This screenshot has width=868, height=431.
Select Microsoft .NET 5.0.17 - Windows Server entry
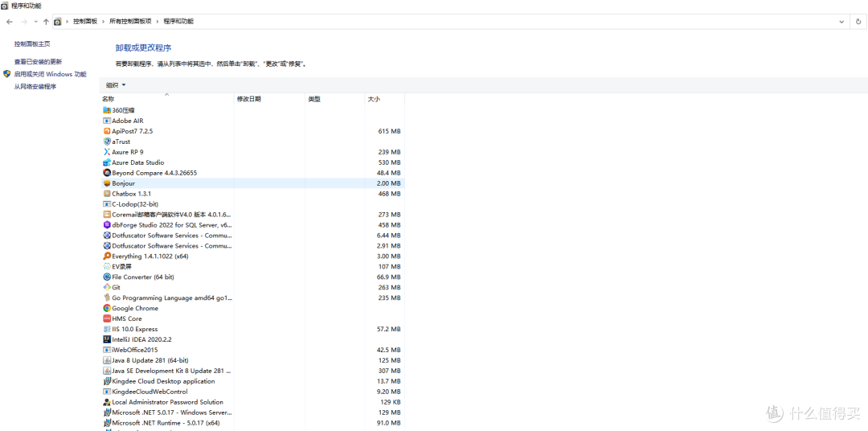tap(252, 413)
